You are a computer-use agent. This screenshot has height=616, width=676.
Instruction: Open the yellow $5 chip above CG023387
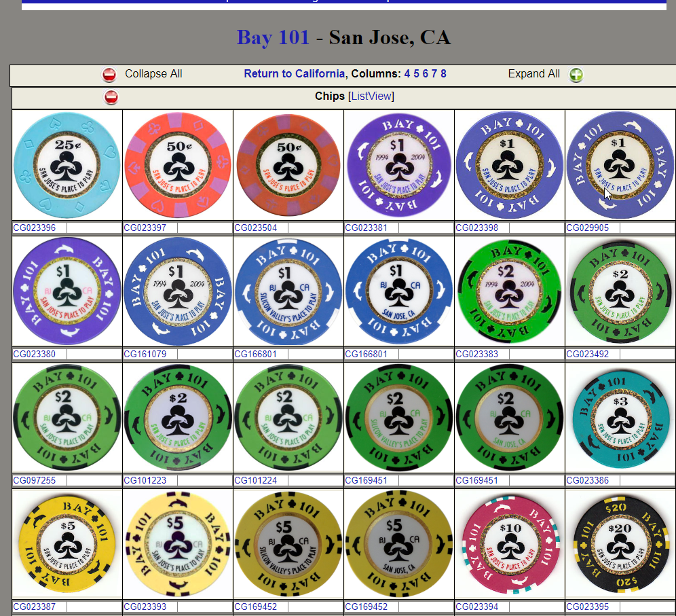[67, 544]
